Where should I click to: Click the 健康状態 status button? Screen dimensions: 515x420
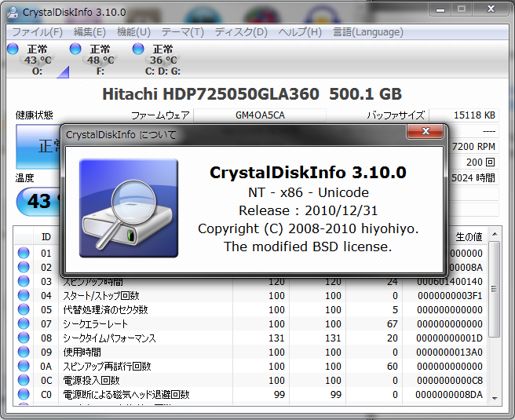coord(38,147)
